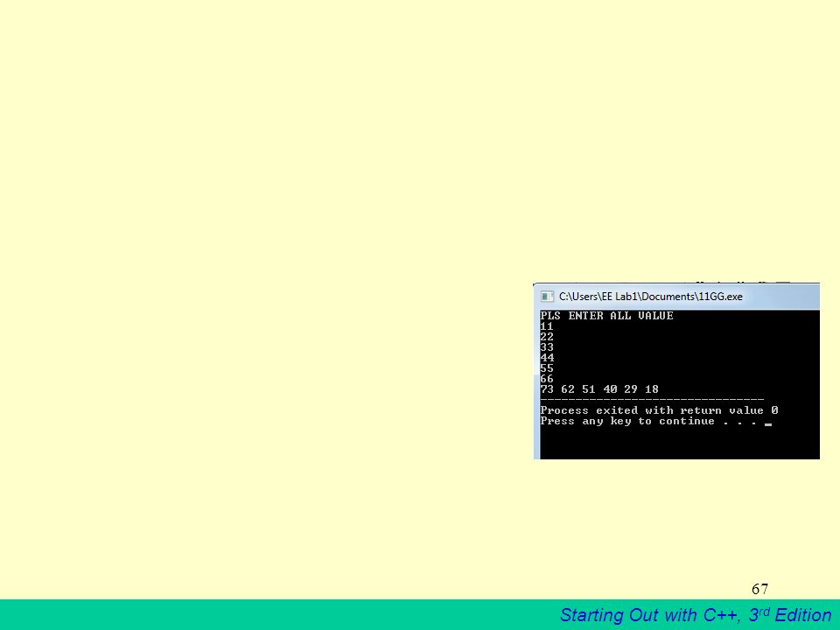Click the output number 29
Screen dimensions: 840x630
point(631,389)
